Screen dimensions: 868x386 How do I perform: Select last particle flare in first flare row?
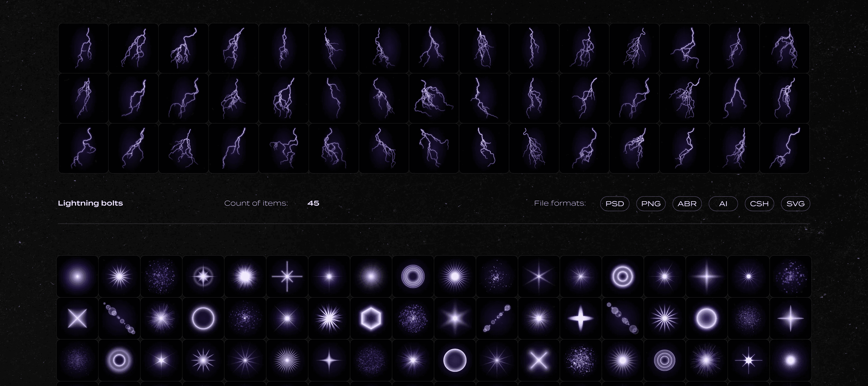point(790,276)
